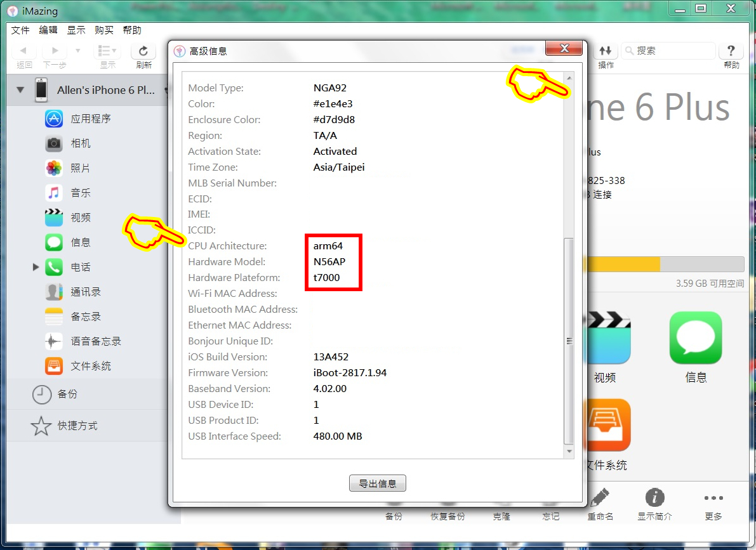Select the 'N56AP' hardware model value

tap(329, 262)
